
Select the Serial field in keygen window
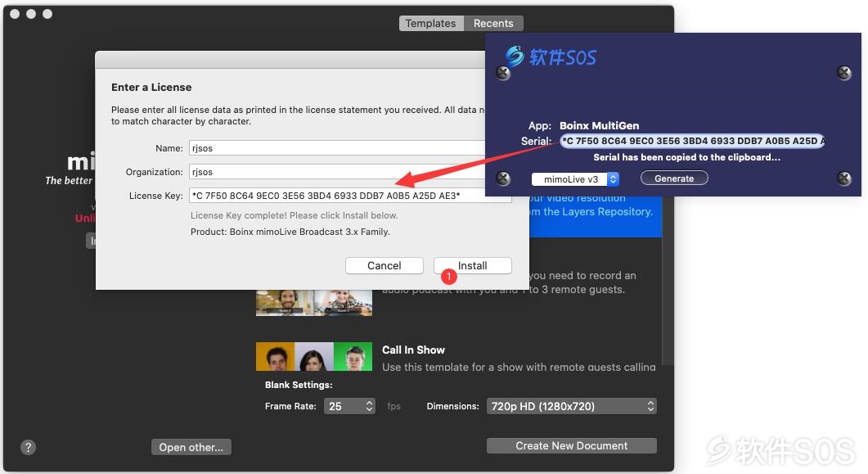[692, 141]
